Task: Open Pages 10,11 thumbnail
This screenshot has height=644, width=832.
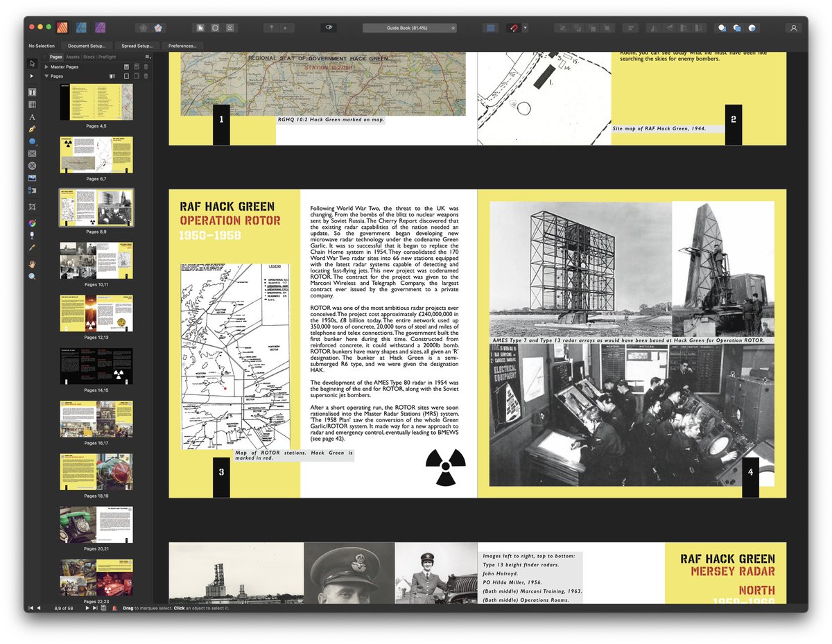Action: 96,261
